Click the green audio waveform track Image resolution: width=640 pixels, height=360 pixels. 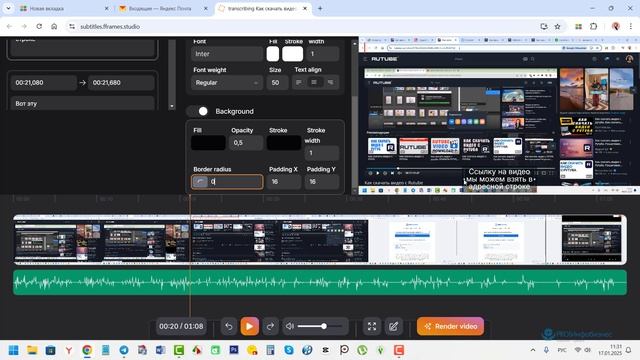tap(320, 282)
